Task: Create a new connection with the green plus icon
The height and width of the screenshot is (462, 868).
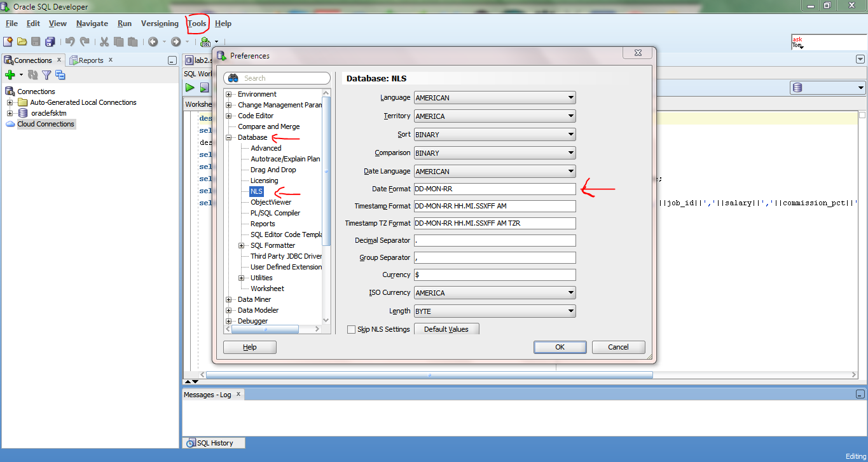Action: point(10,74)
